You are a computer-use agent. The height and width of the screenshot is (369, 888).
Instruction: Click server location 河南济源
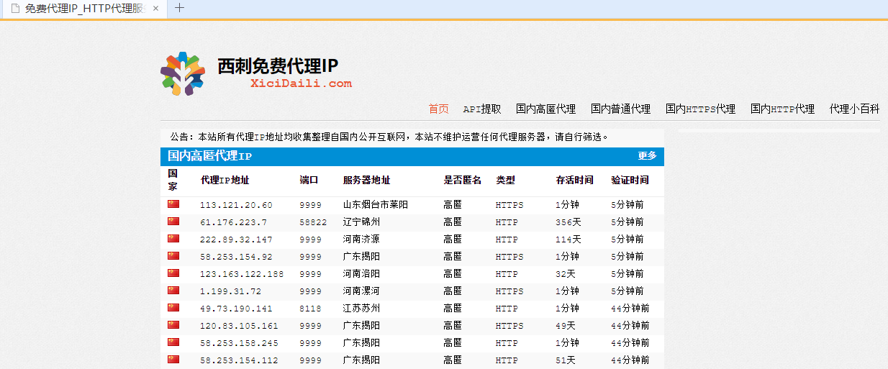pyautogui.click(x=361, y=239)
